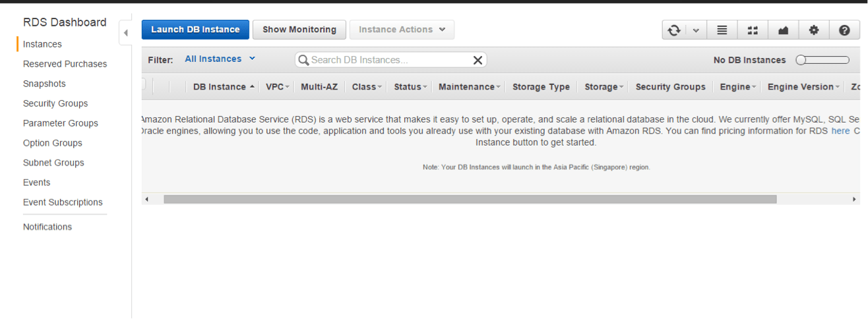Sort by Engine Version column header
Screen dimensions: 868x319
click(803, 87)
